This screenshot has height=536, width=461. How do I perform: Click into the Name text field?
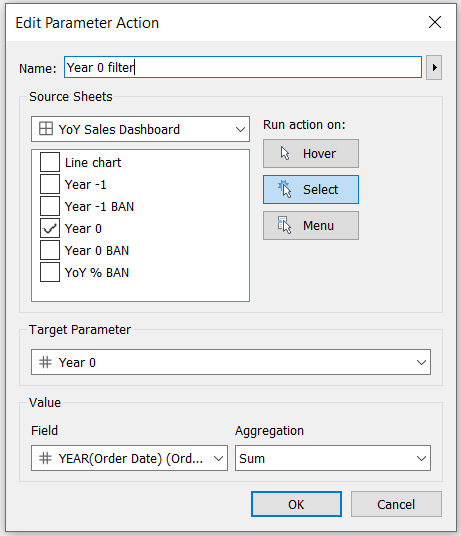click(x=243, y=67)
